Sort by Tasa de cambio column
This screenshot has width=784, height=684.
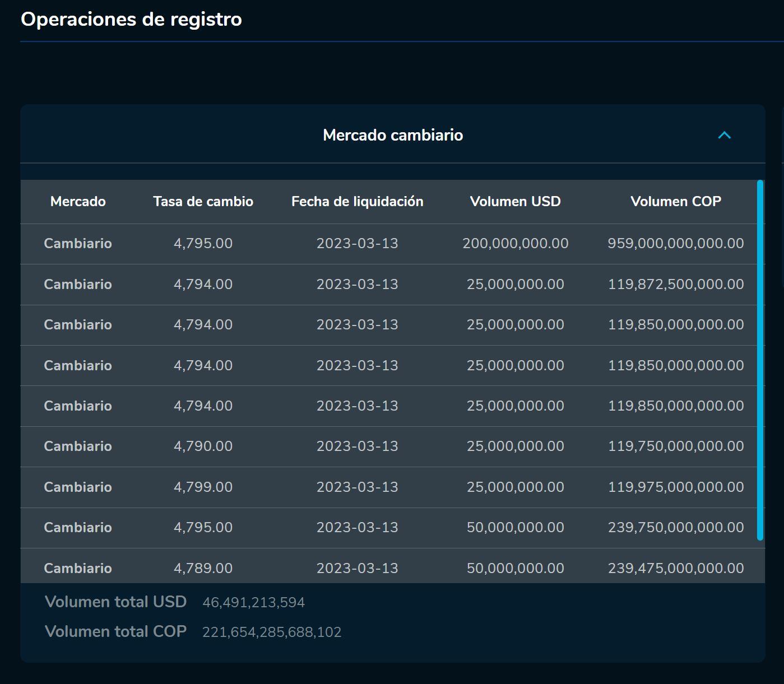[203, 202]
